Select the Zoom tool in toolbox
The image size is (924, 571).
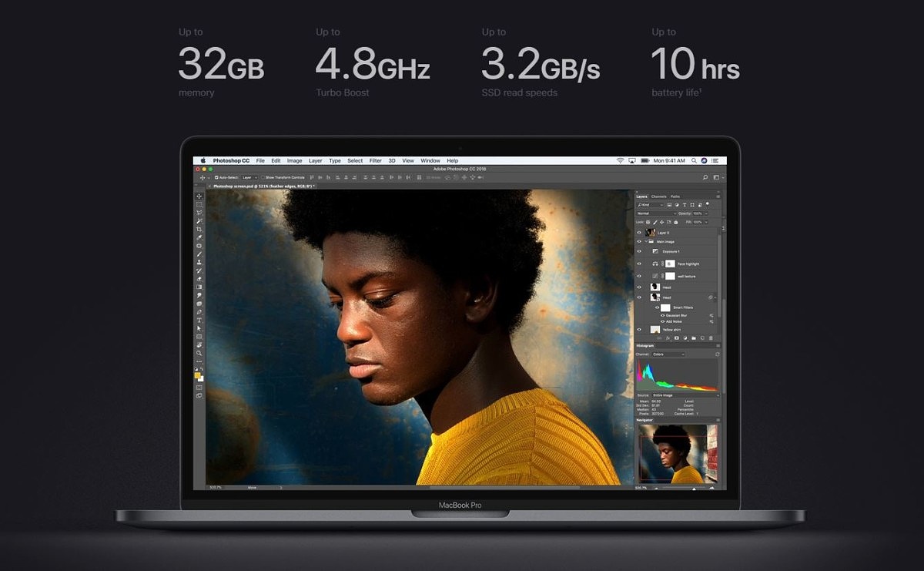click(x=199, y=353)
